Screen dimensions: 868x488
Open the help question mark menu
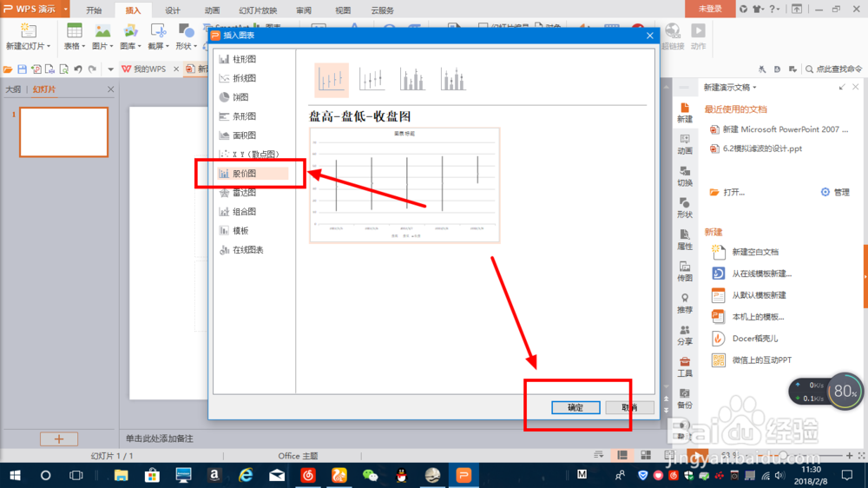(x=774, y=9)
